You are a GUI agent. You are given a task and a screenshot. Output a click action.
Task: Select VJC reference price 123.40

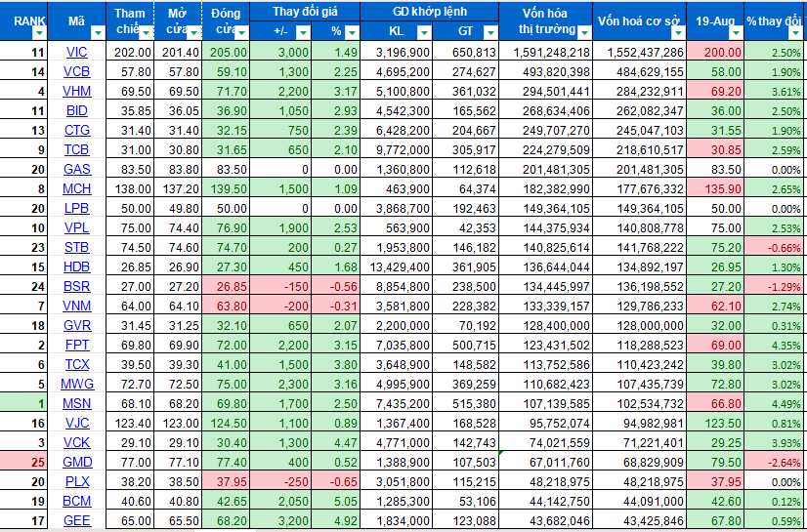[130, 424]
